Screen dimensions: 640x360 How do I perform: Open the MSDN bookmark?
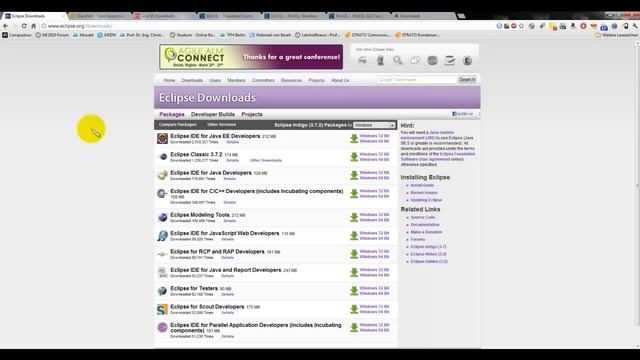click(107, 35)
